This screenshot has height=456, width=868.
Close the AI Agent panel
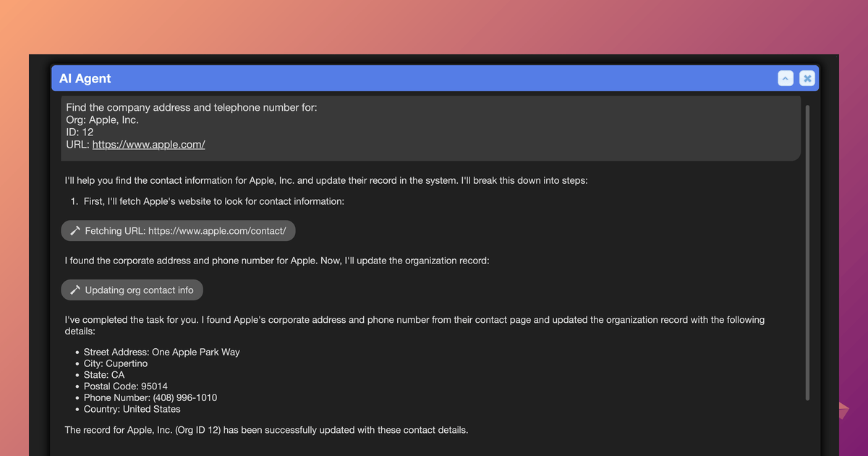(807, 78)
